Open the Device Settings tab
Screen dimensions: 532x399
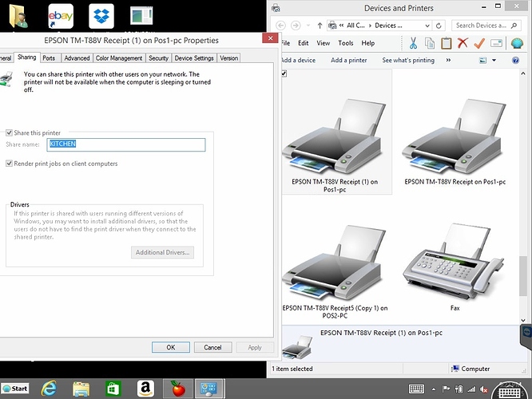(194, 58)
